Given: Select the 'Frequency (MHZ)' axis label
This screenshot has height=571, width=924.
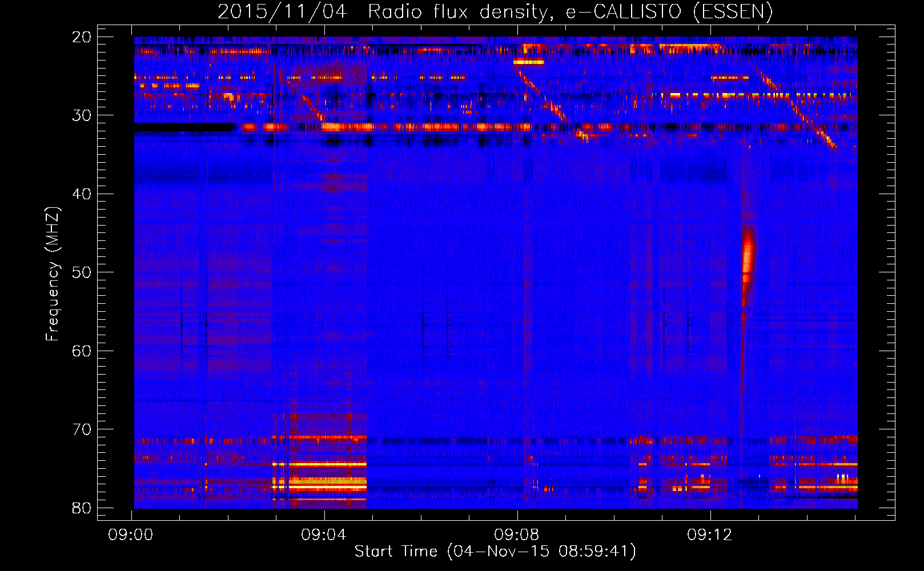Looking at the screenshot, I should pyautogui.click(x=53, y=274).
